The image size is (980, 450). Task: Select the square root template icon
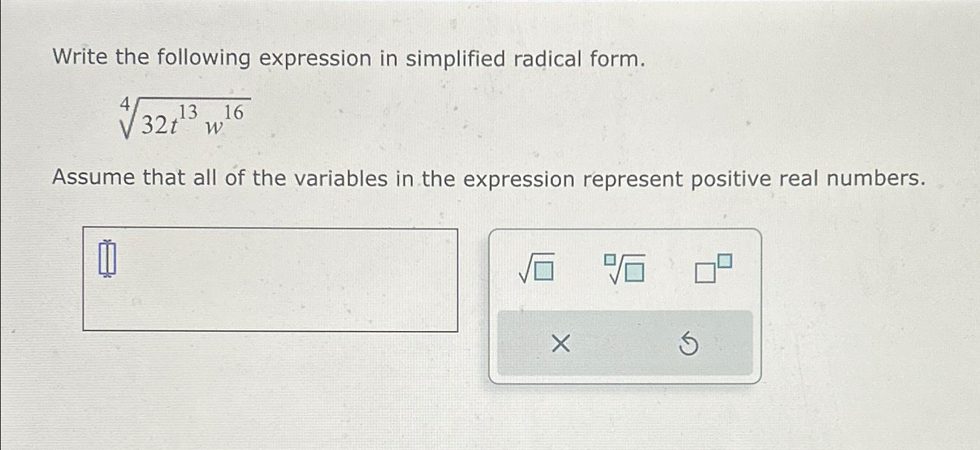coord(536,268)
